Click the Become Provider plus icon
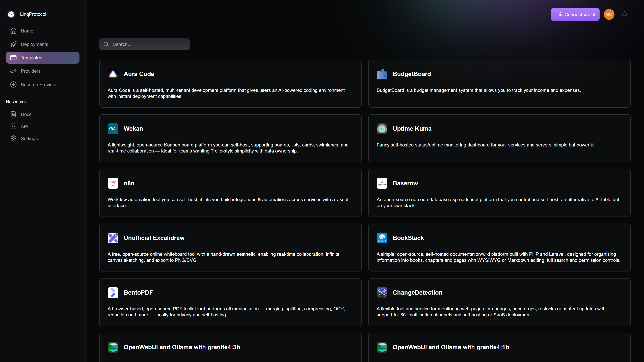 point(13,84)
